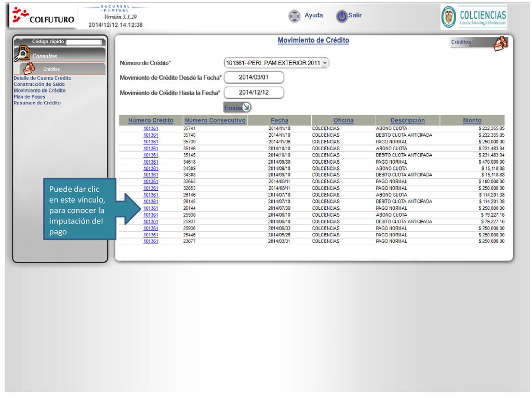
Task: Sort by the Número Consecutivo column header
Action: tap(215, 121)
